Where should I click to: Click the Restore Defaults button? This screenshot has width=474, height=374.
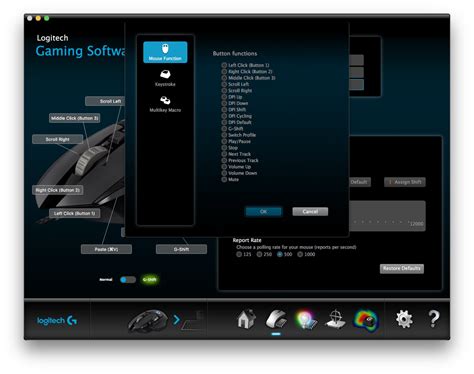tap(402, 269)
